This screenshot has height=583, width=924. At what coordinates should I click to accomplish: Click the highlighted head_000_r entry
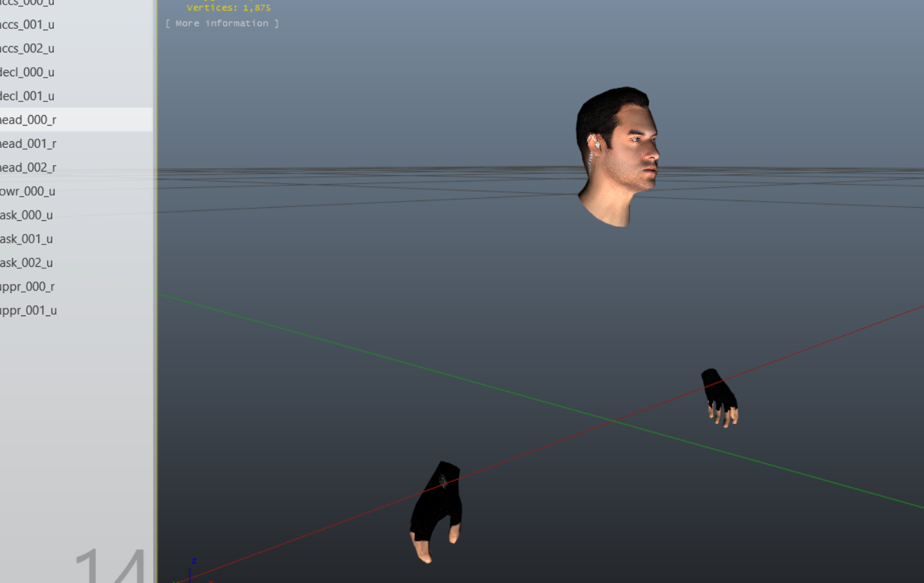click(29, 120)
